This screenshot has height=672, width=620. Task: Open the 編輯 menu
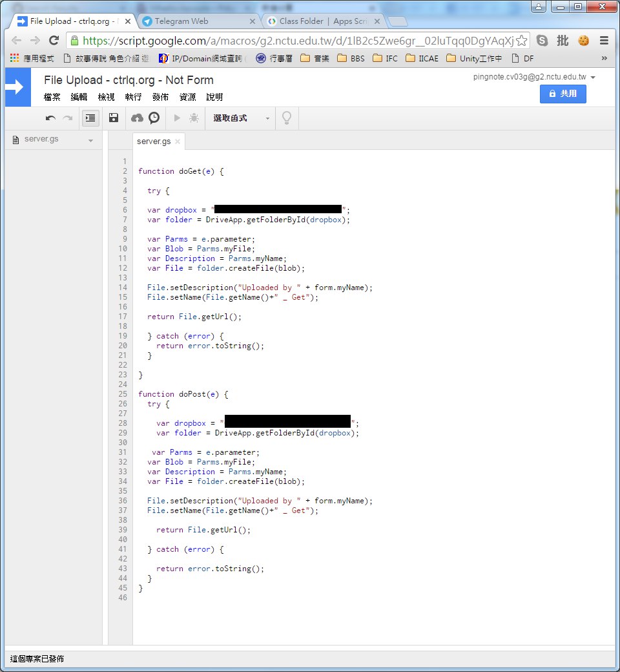click(79, 98)
